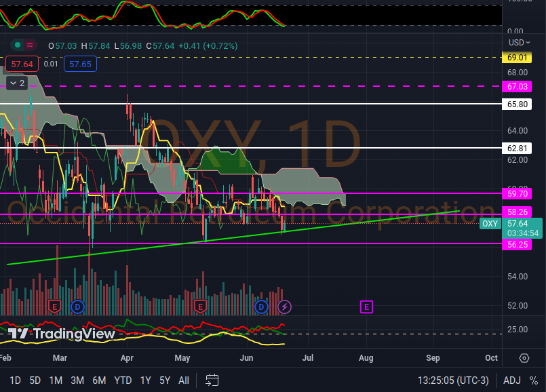Click the change value +0.41 (+0.72%)
This screenshot has height=392, width=546.
(208, 46)
